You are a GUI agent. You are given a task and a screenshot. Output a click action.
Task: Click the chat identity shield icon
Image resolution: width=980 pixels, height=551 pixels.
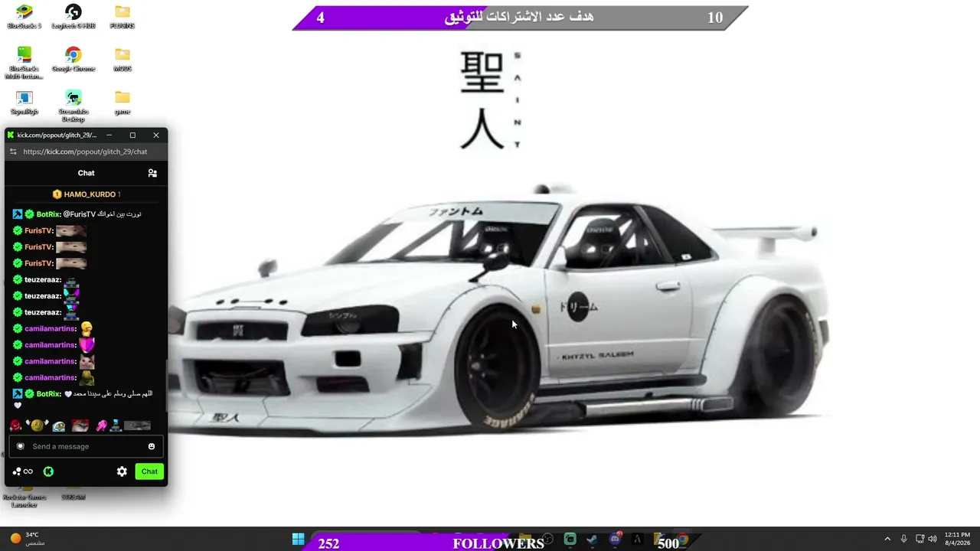pos(21,446)
